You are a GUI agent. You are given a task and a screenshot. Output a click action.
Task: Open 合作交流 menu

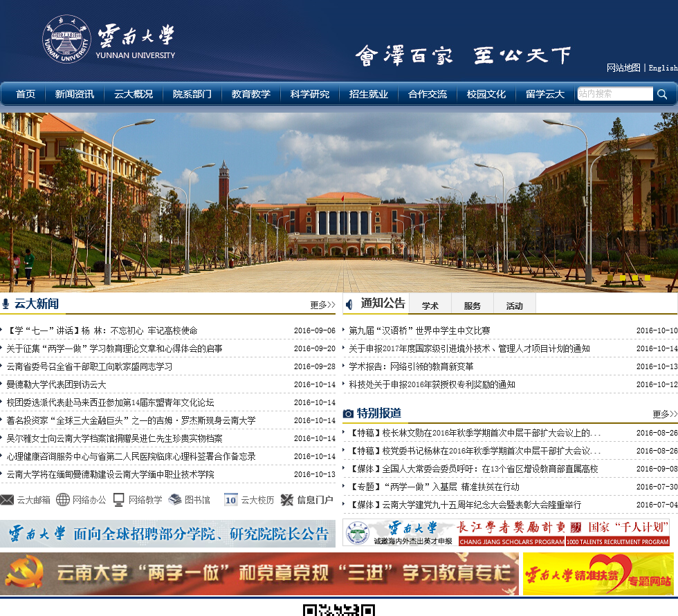pyautogui.click(x=428, y=94)
